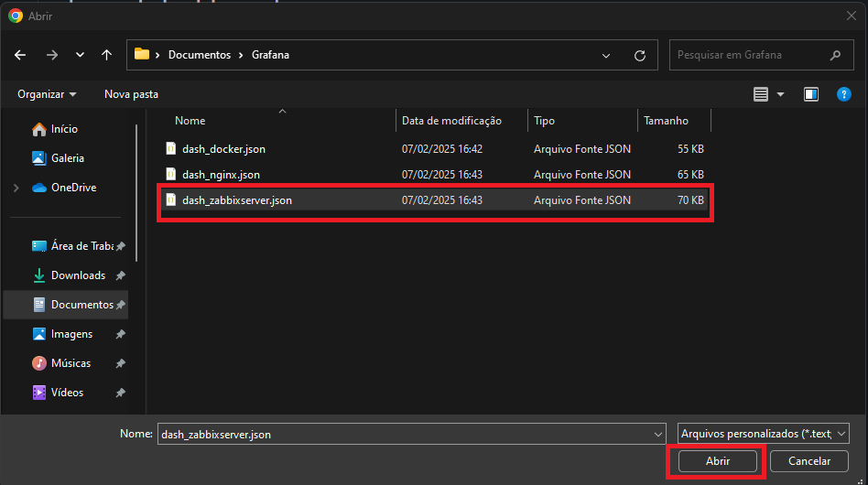Change the view layout icon
868x485 pixels.
pyautogui.click(x=761, y=94)
